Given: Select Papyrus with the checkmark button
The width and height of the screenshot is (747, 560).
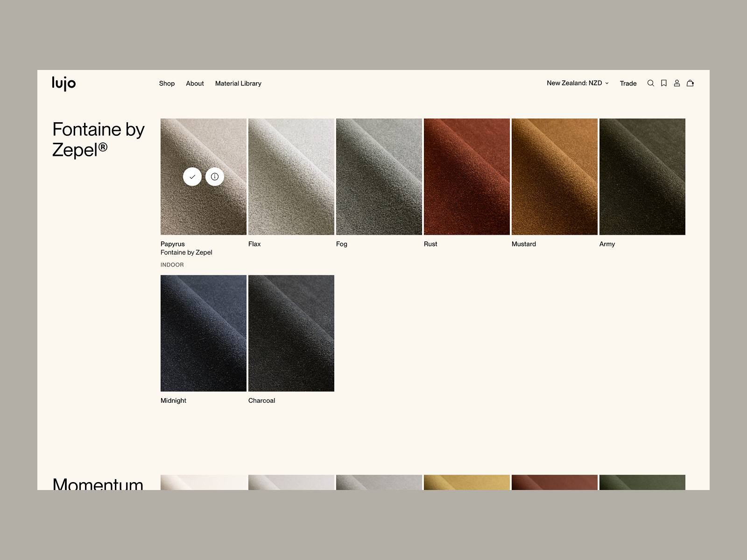Looking at the screenshot, I should pos(192,176).
